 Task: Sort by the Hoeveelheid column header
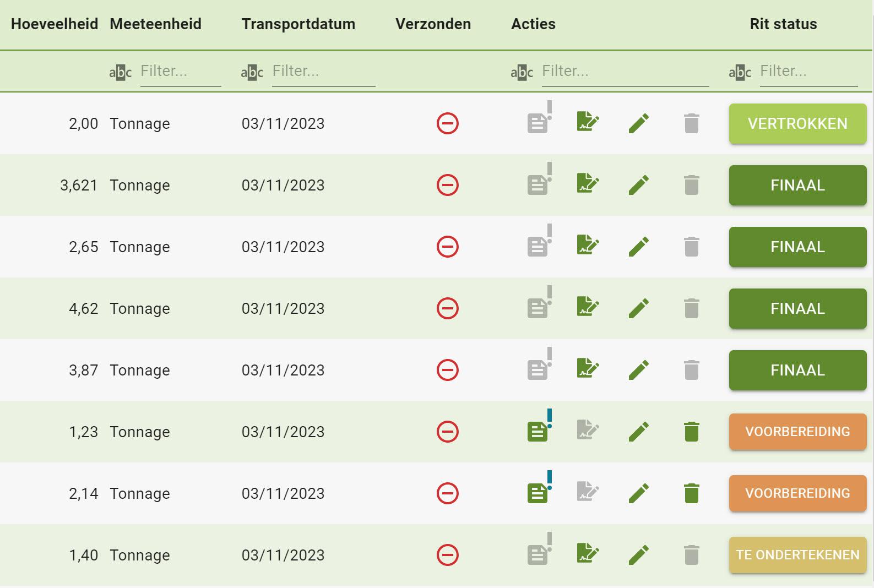[54, 24]
